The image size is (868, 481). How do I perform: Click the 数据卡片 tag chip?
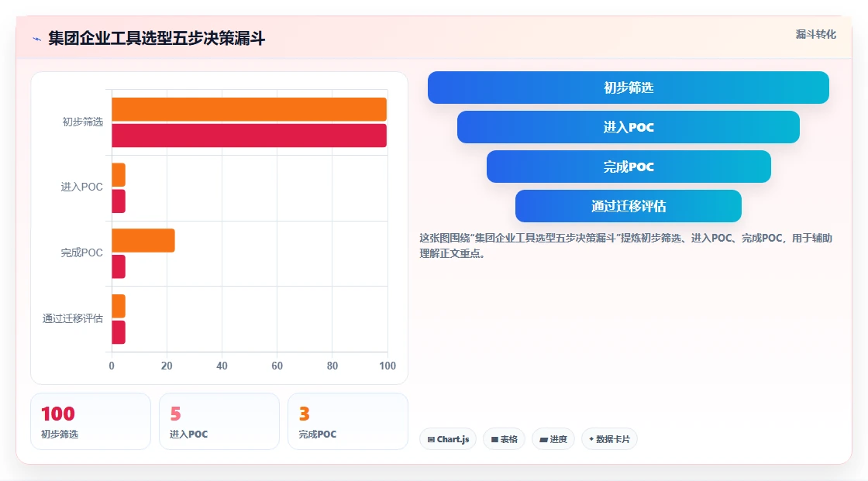(x=609, y=439)
